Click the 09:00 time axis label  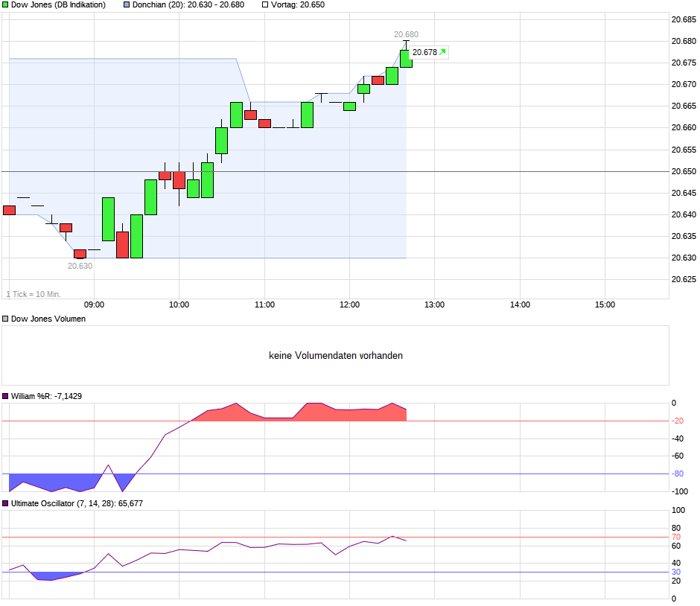94,304
